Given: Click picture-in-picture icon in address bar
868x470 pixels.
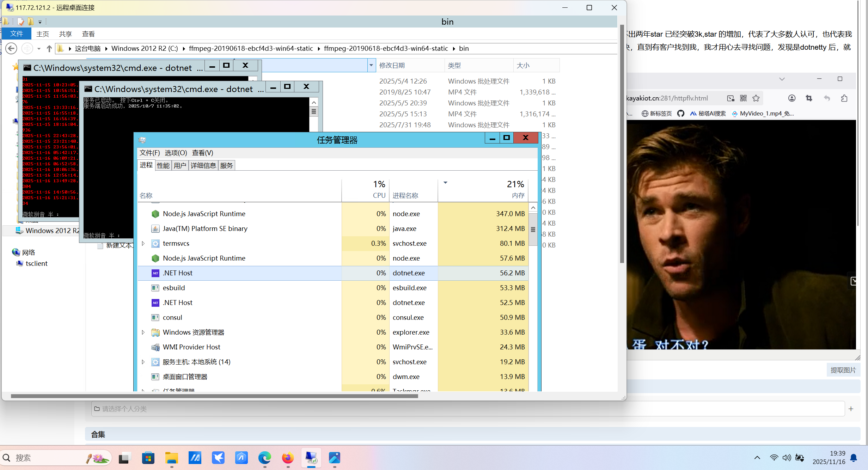Looking at the screenshot, I should (731, 98).
